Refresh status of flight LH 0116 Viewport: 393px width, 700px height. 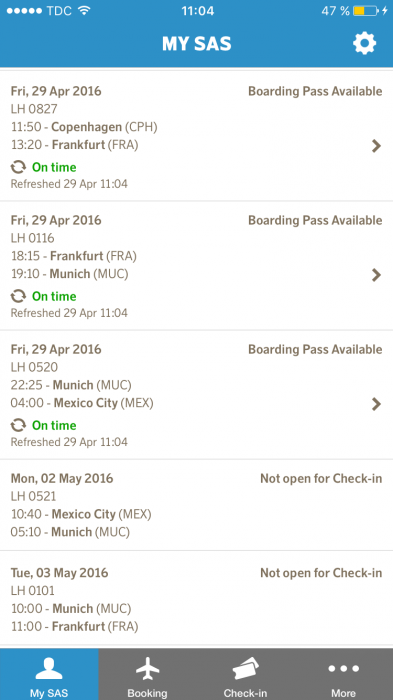tap(18, 296)
